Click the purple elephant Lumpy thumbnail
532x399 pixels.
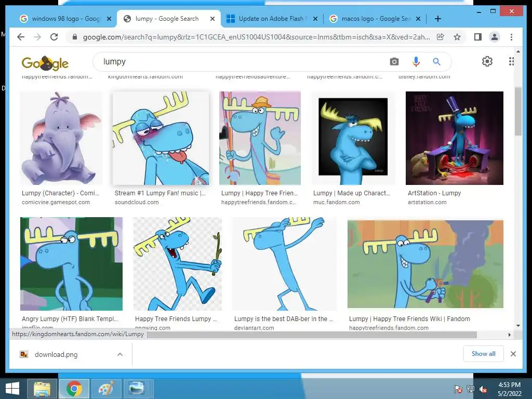pyautogui.click(x=61, y=138)
